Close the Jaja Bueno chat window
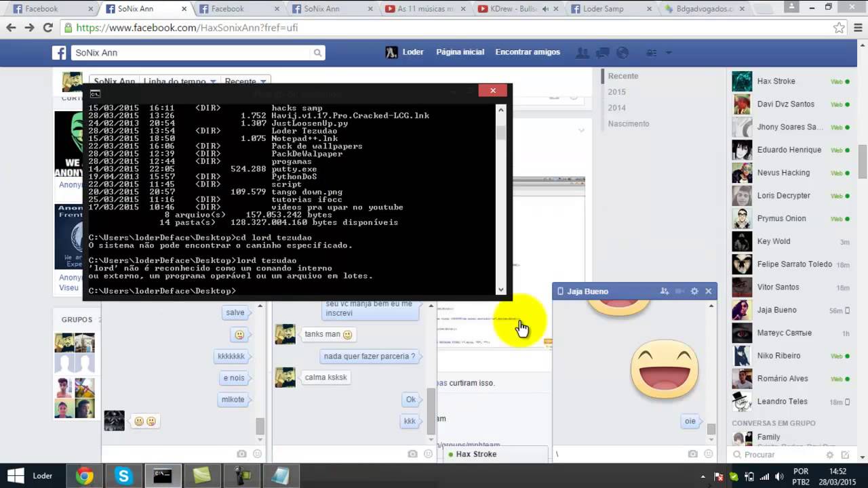This screenshot has width=868, height=488. click(x=709, y=291)
